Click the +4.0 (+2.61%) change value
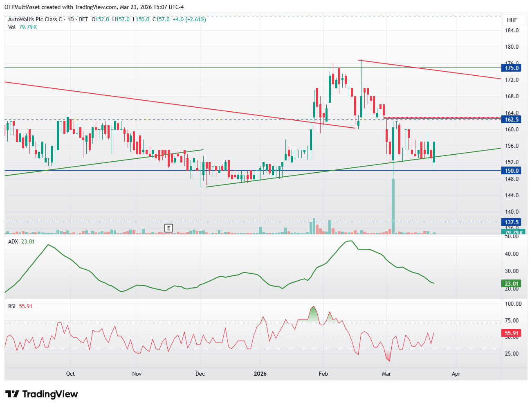 189,19
